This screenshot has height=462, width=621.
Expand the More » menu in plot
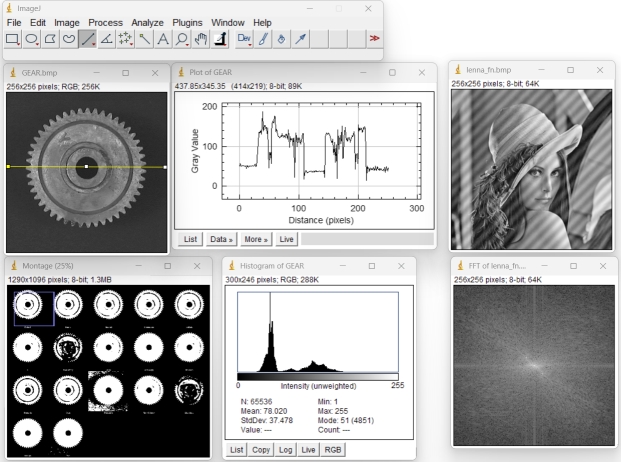point(256,240)
